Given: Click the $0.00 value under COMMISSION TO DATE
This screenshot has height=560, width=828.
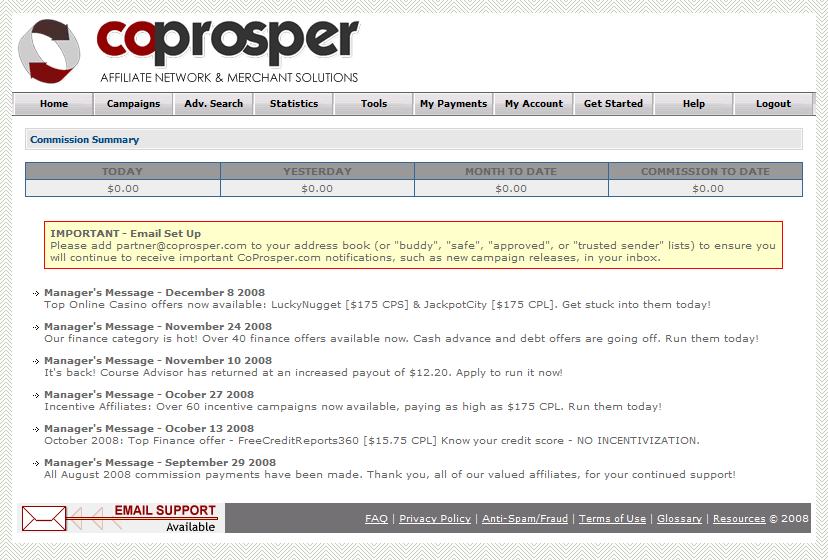Looking at the screenshot, I should pyautogui.click(x=708, y=189).
